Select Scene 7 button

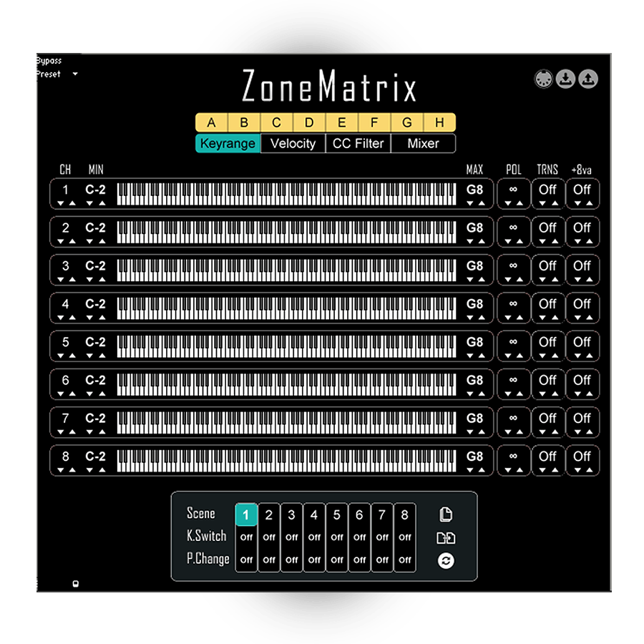click(x=382, y=514)
